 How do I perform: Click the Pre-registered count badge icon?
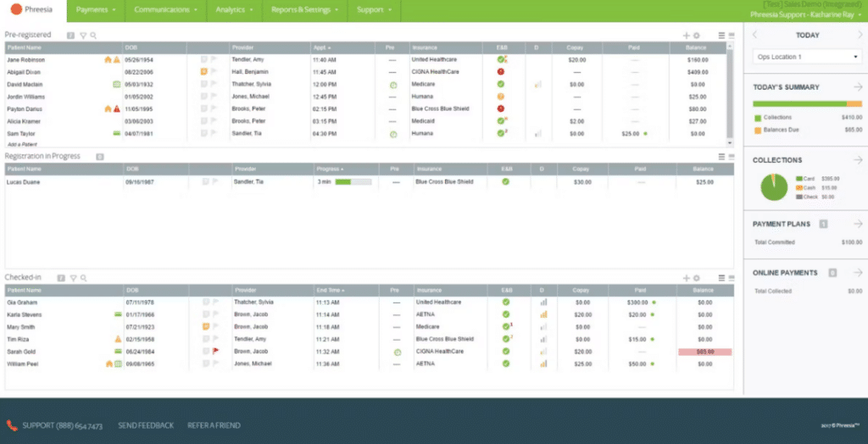coord(71,36)
